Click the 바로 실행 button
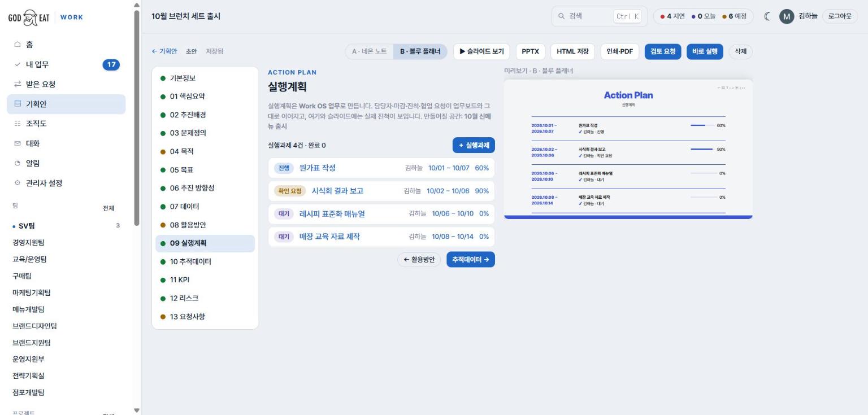 click(x=705, y=51)
